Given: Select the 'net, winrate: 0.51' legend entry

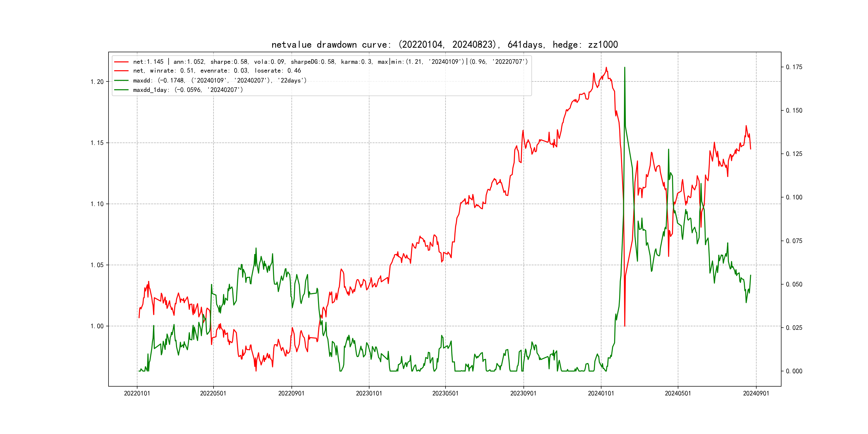Looking at the screenshot, I should 217,71.
